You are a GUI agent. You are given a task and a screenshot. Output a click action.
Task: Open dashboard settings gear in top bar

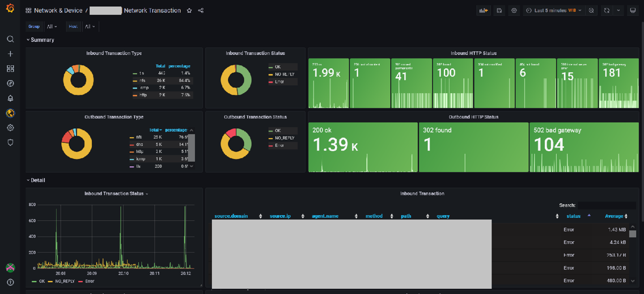[514, 11]
